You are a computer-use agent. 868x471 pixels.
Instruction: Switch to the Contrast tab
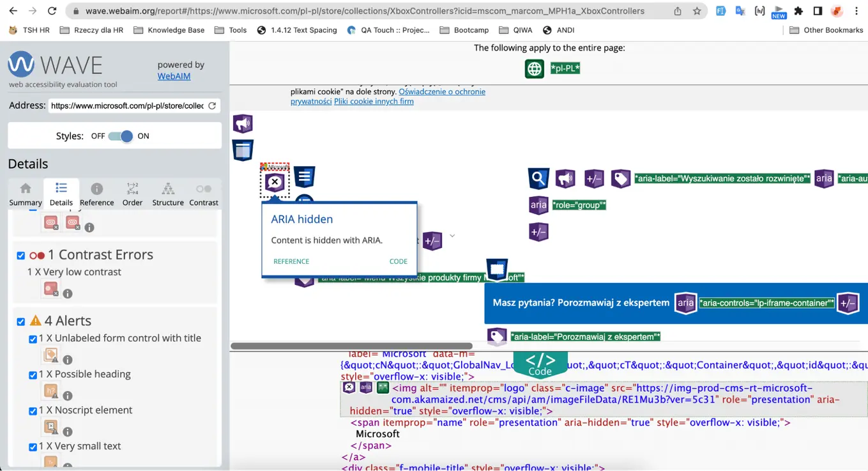pyautogui.click(x=203, y=194)
